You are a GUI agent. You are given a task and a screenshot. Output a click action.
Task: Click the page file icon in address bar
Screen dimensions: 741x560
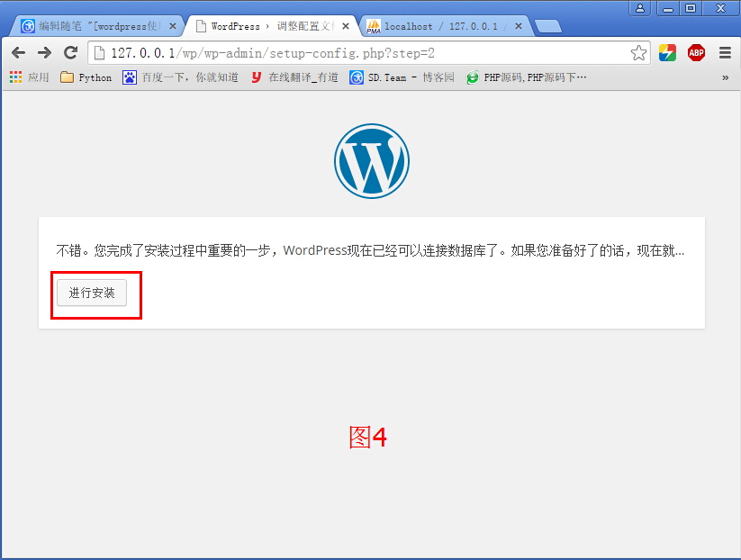pos(99,53)
